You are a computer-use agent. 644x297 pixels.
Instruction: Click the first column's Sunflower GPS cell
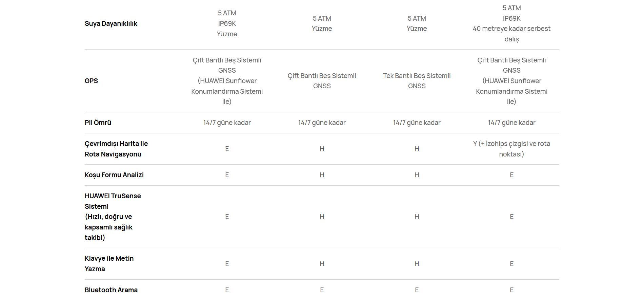227,81
